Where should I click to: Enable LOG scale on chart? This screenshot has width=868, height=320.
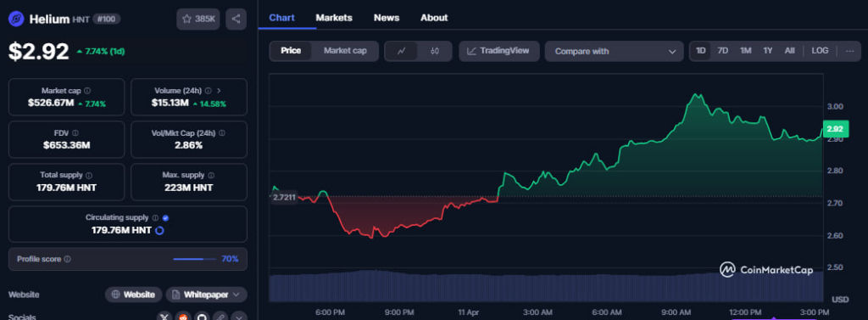[x=820, y=51]
